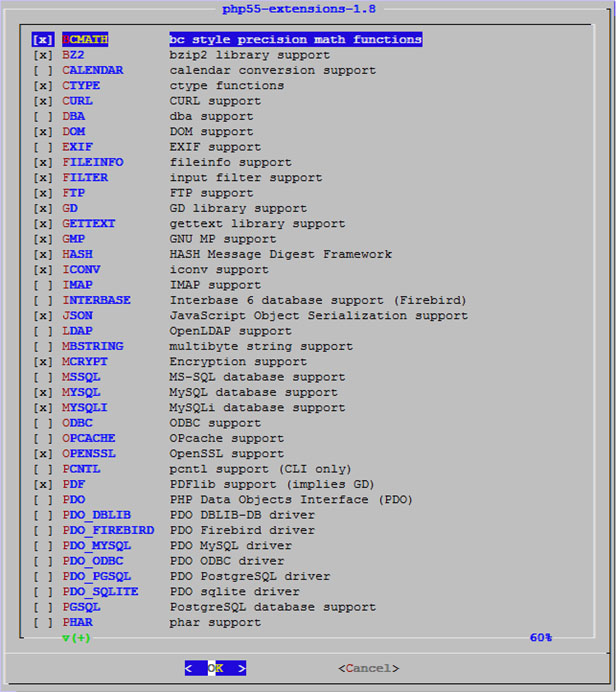Select the OPENSSL option label
This screenshot has height=692, width=616.
click(x=89, y=454)
